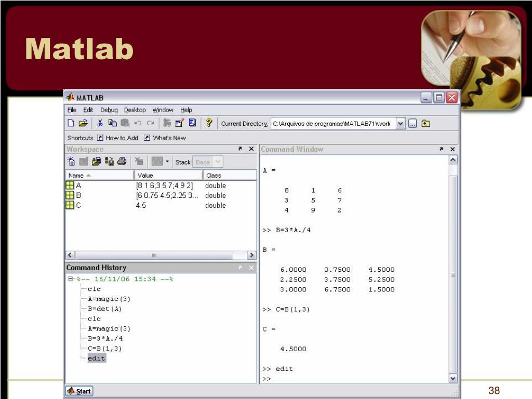Undock the Command History panel

[240, 268]
